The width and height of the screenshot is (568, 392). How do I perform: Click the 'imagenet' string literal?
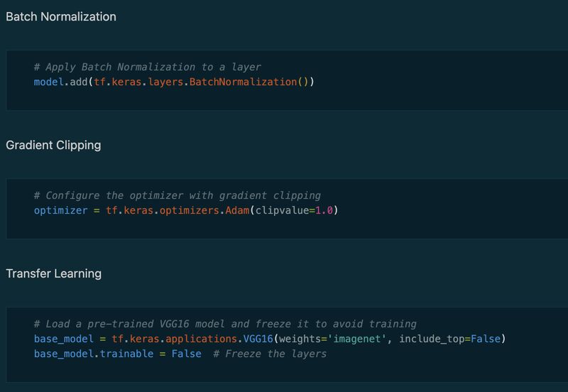[357, 339]
